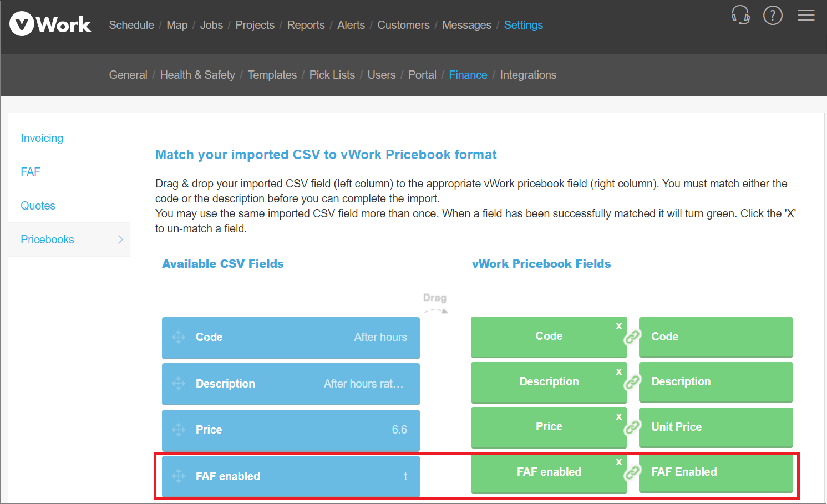827x504 pixels.
Task: Click the link icon between Code fields
Action: [x=632, y=337]
